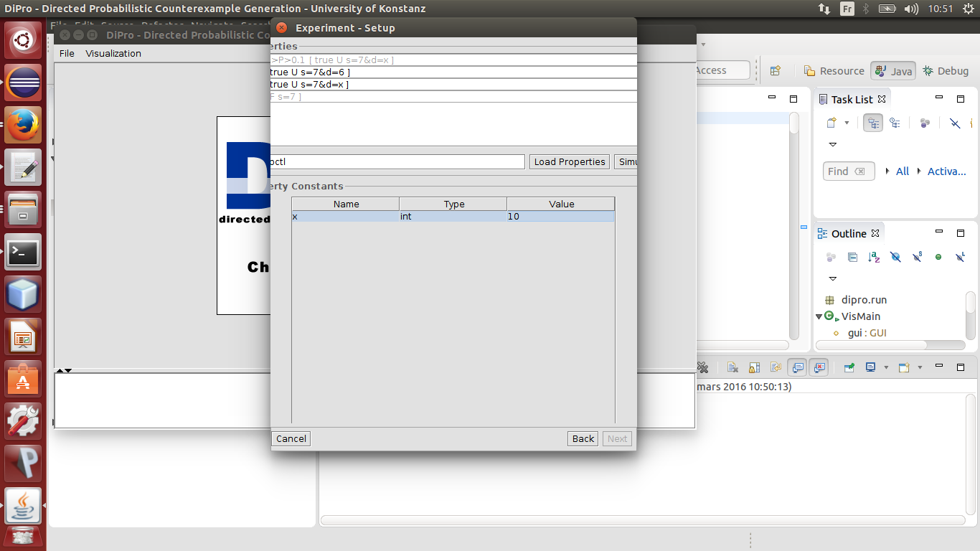Click the Back button in Experiment Setup

point(583,439)
